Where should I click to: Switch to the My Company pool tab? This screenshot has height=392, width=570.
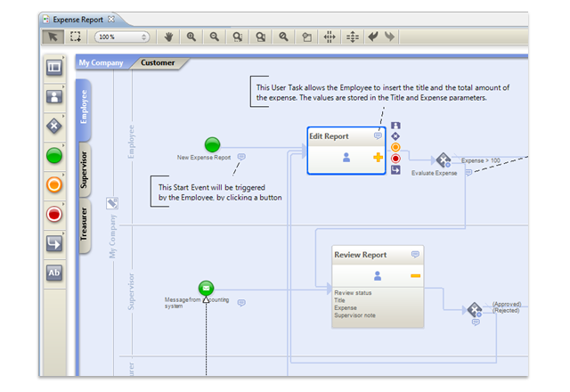(101, 62)
